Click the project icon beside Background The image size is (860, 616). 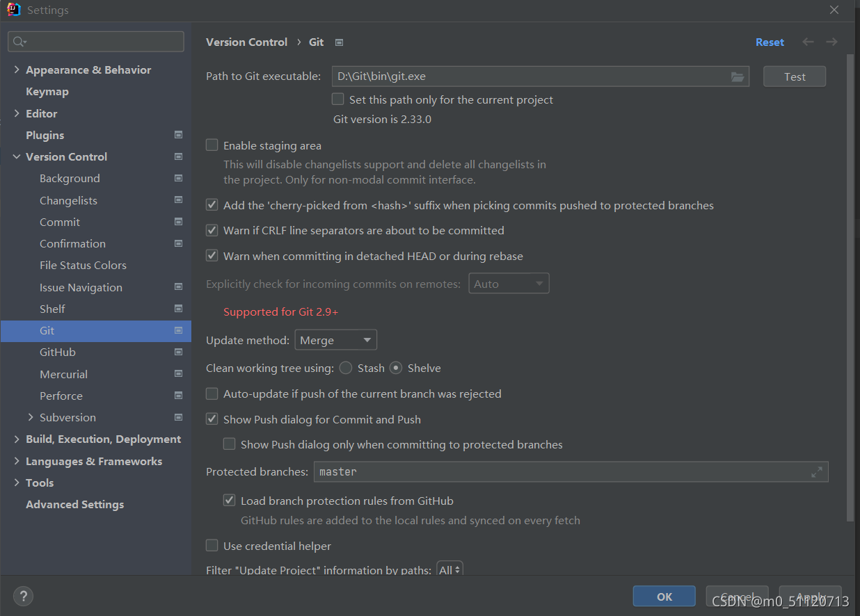pyautogui.click(x=178, y=178)
